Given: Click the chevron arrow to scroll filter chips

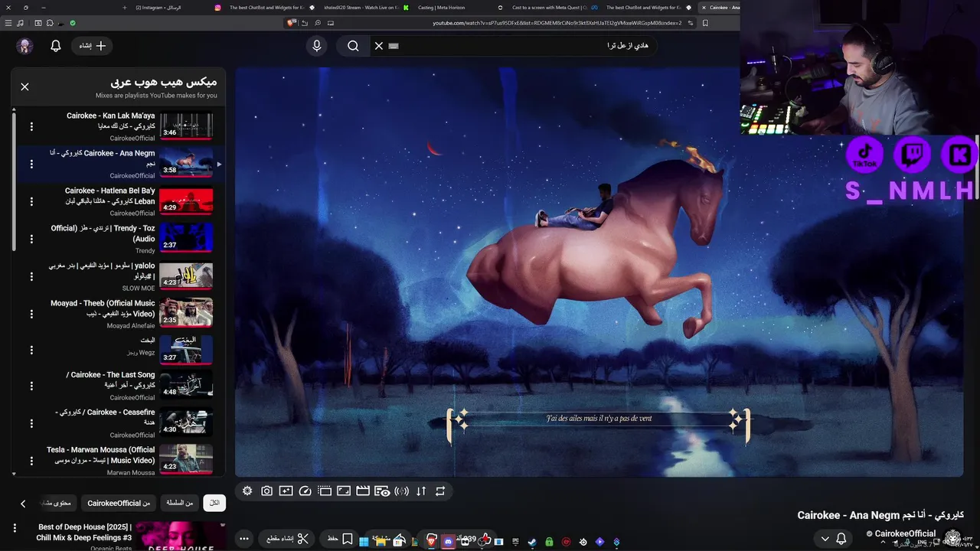Looking at the screenshot, I should [x=23, y=504].
